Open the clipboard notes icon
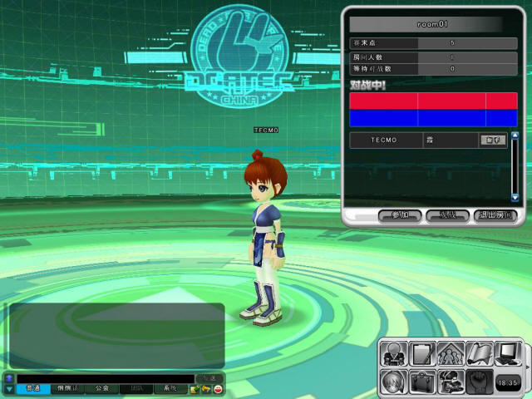This screenshot has width=532, height=399. (422, 354)
